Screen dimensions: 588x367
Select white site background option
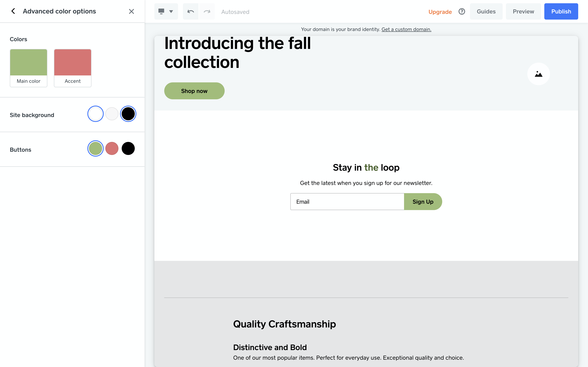coord(96,114)
